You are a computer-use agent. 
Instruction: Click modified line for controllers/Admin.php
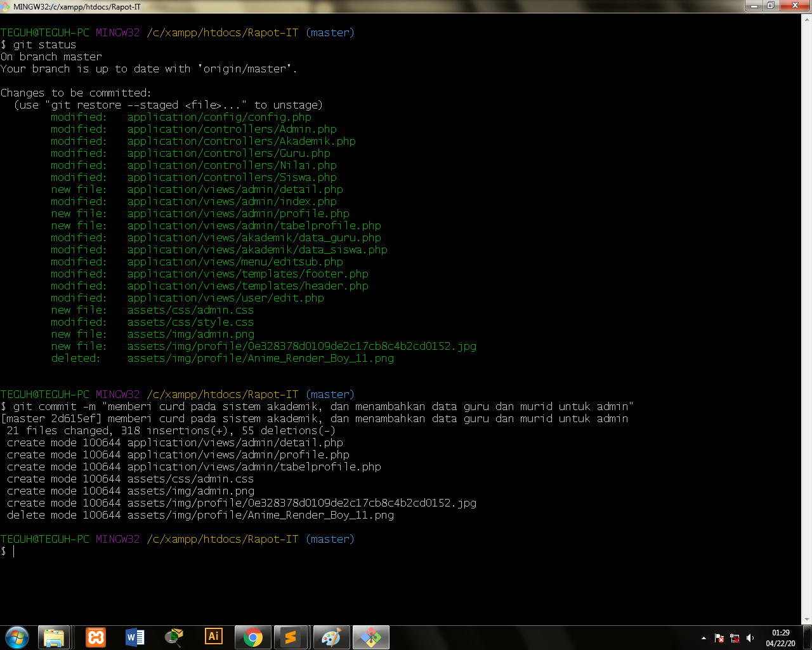click(x=194, y=129)
